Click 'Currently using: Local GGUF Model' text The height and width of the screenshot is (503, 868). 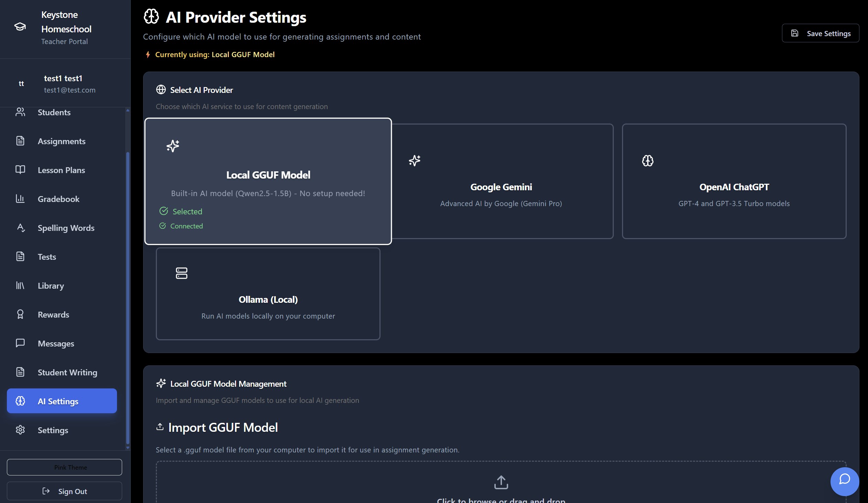(215, 54)
